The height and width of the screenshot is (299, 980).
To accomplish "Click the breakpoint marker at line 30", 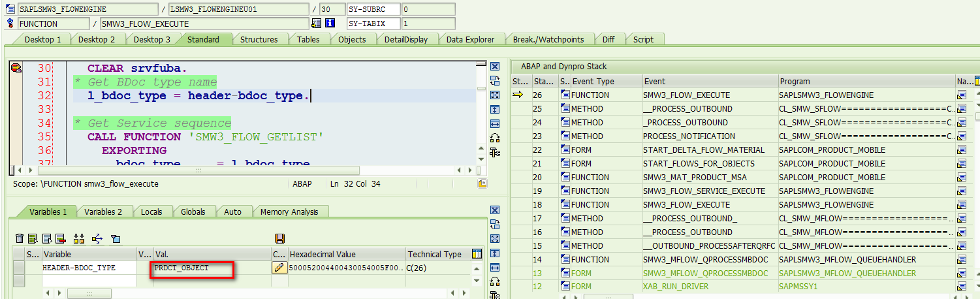I will pyautogui.click(x=16, y=68).
